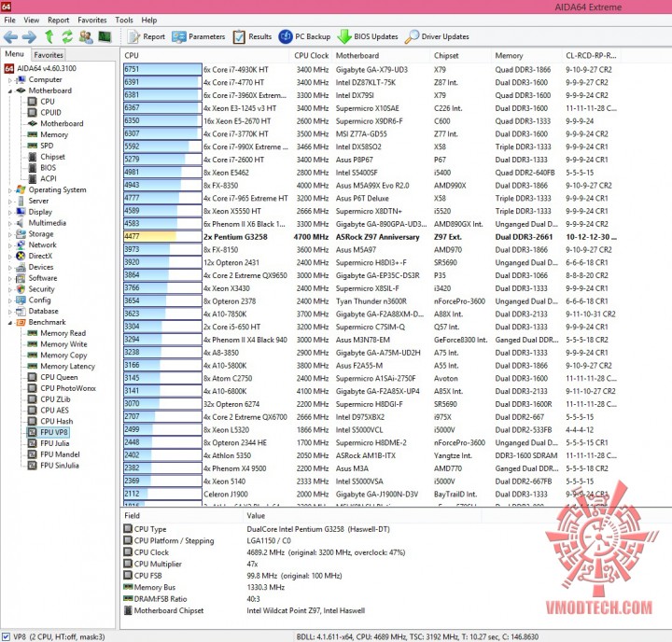Select the Database tree item
This screenshot has height=642, width=672.
tap(36, 311)
